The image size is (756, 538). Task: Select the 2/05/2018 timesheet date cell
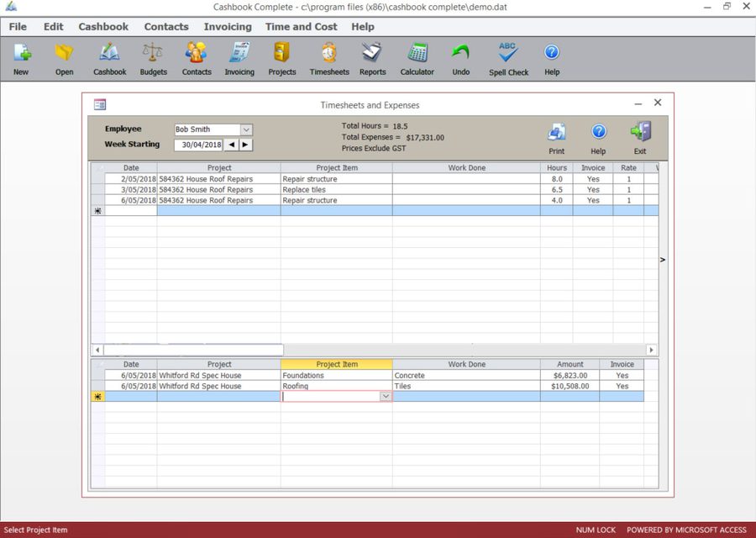[131, 179]
